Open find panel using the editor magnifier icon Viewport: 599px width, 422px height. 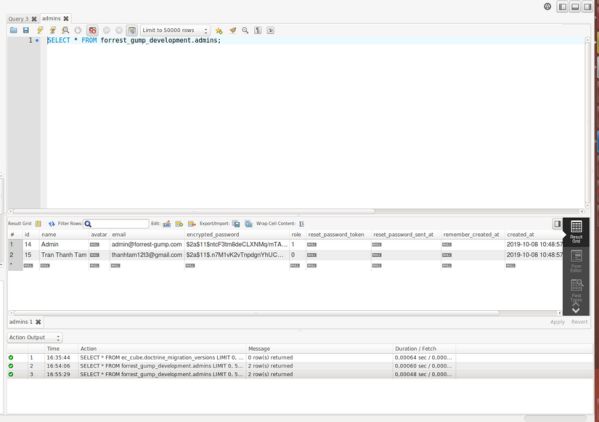click(245, 30)
